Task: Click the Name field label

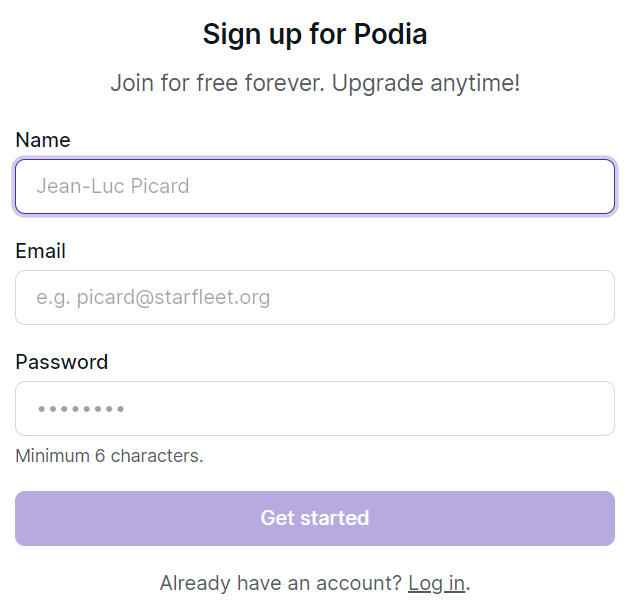Action: point(43,140)
